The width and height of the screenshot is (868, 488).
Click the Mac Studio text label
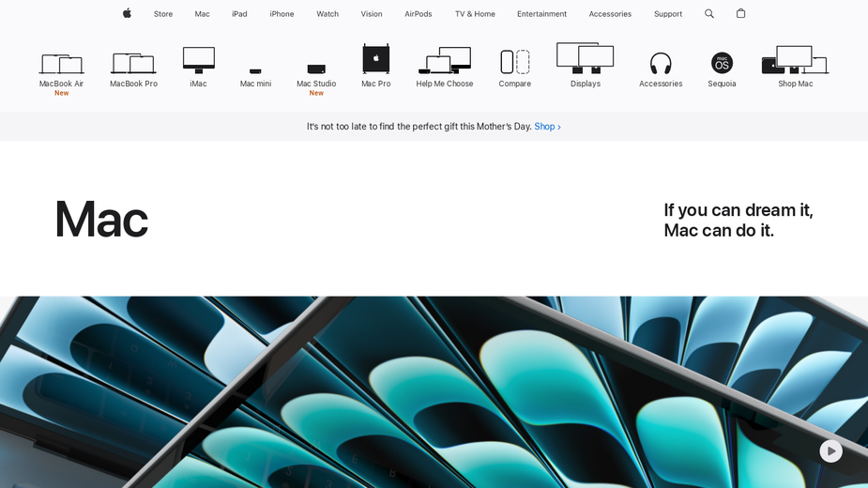(316, 84)
